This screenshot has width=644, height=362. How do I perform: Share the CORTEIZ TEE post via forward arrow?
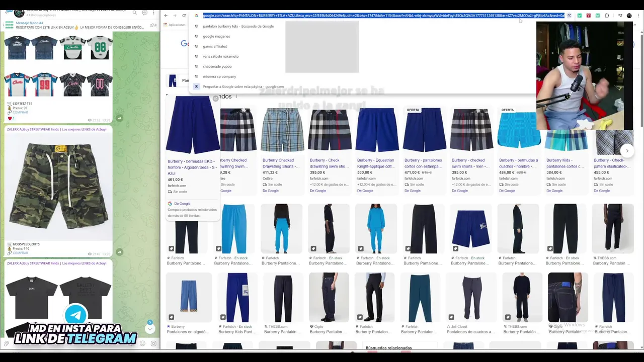coord(119,118)
